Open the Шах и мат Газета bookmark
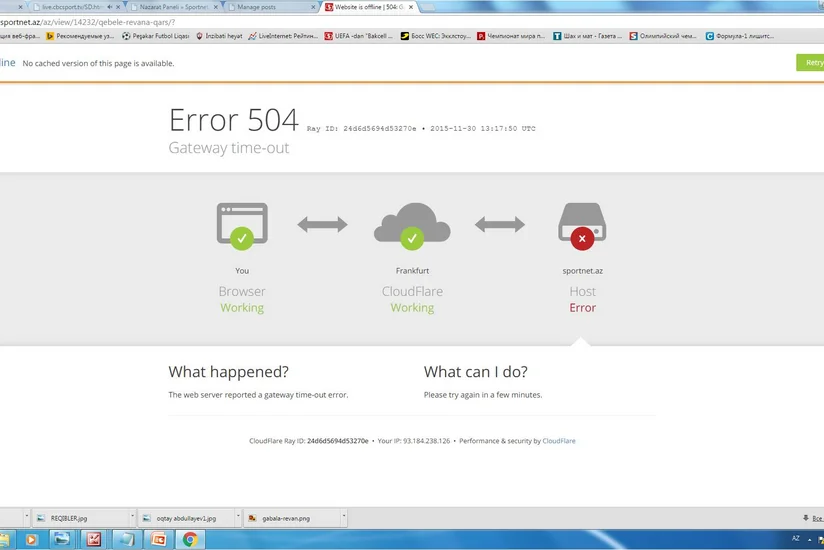 (x=587, y=36)
